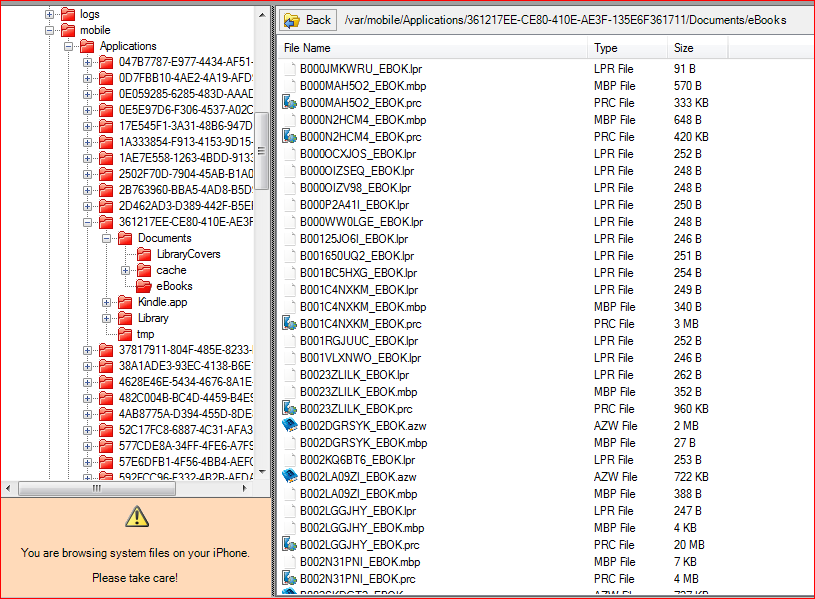This screenshot has width=815, height=599.
Task: Click icon of B0023ZLILK_EBOK.prc file
Action: (x=289, y=409)
